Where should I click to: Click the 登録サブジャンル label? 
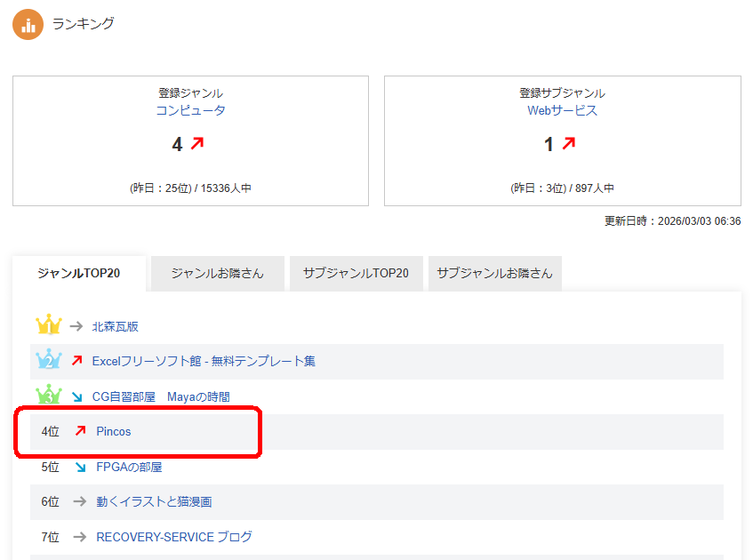tap(563, 93)
